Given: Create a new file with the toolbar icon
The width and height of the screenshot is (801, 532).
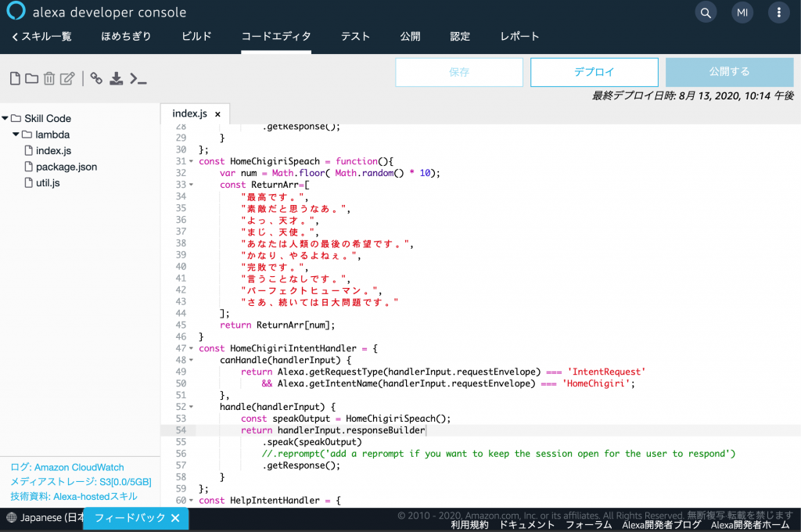Looking at the screenshot, I should coord(15,78).
